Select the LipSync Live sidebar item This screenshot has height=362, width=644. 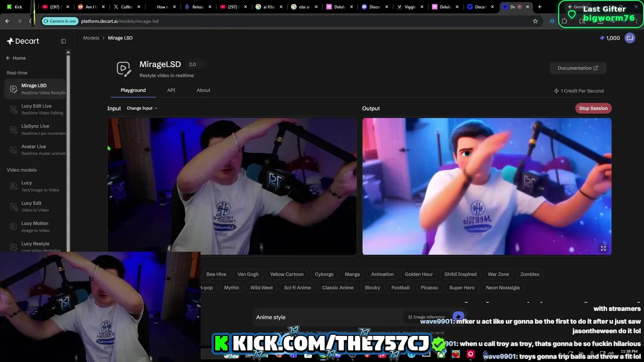coord(35,129)
